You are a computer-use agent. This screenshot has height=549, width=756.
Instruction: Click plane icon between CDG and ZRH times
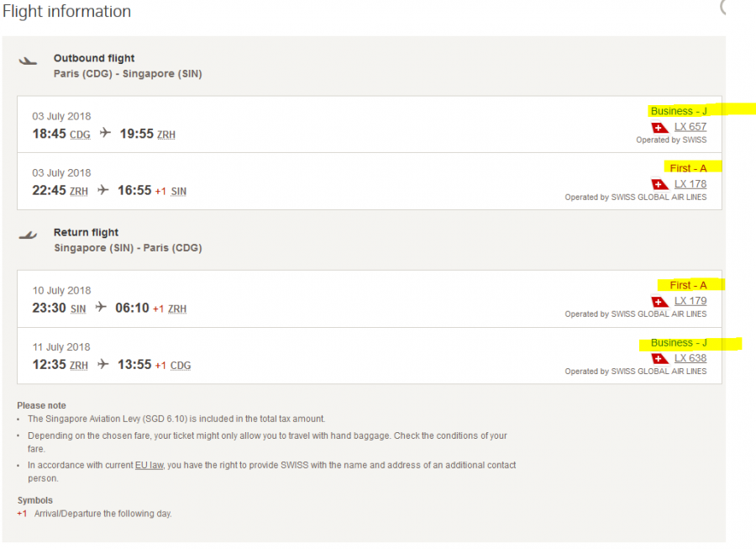(105, 133)
